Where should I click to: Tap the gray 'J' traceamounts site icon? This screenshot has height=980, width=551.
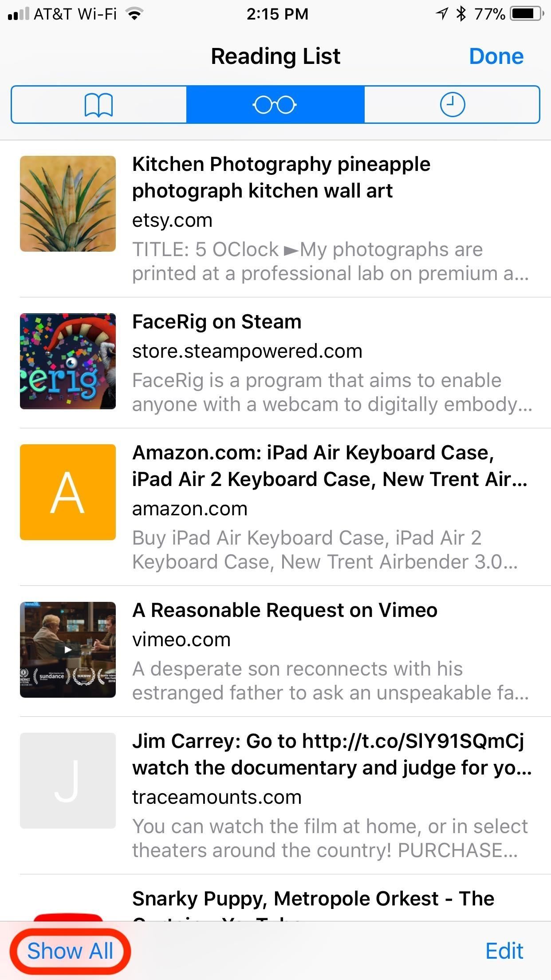pos(67,781)
